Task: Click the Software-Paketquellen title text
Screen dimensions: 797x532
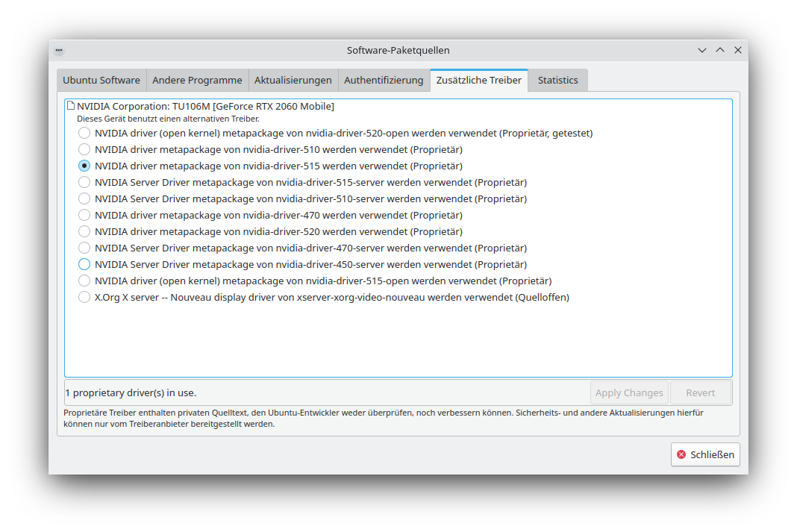Action: [398, 50]
